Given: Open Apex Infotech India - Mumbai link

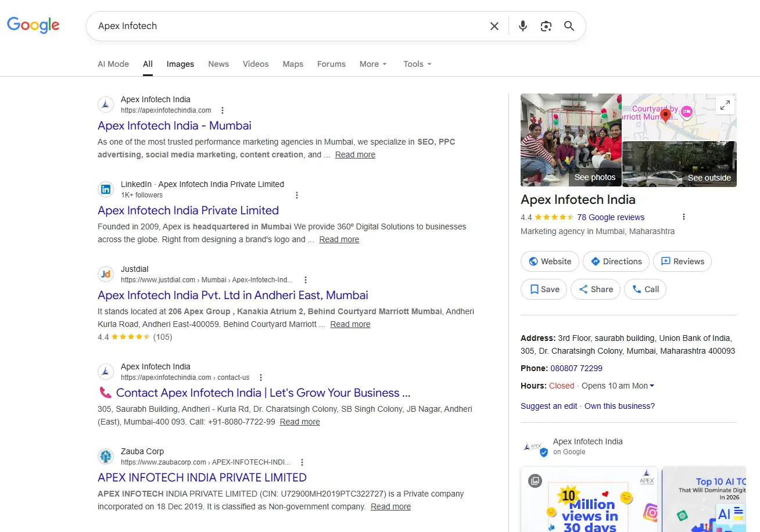Looking at the screenshot, I should click(174, 125).
